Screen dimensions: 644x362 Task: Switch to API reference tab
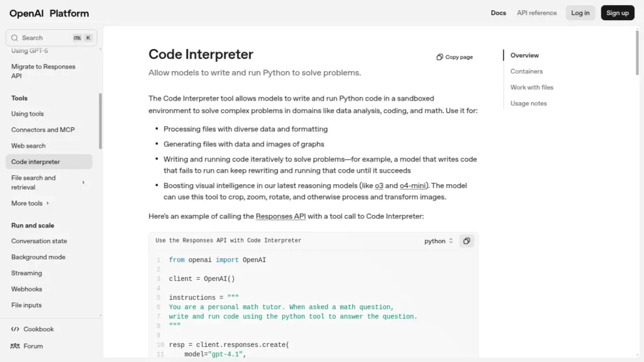point(536,13)
